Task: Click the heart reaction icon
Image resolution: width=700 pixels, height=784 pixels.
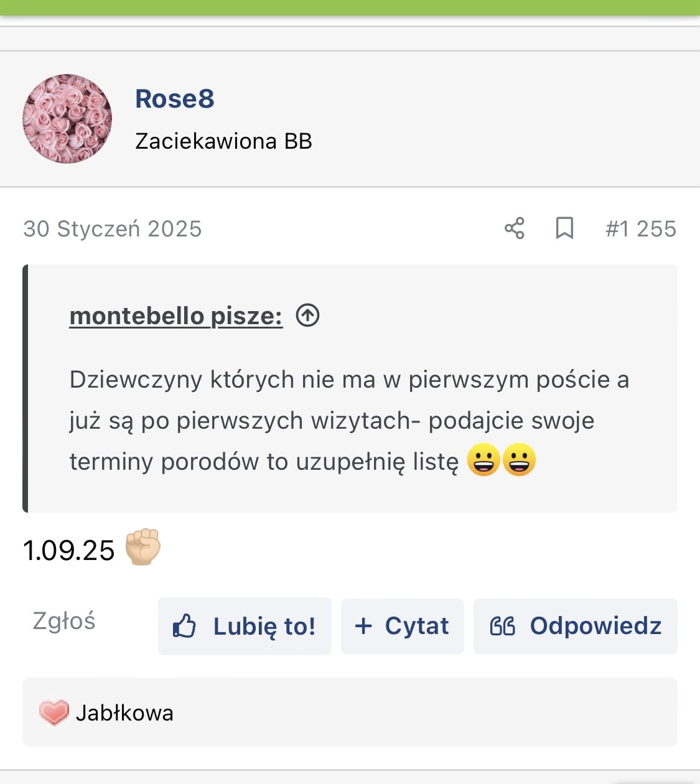Action: click(54, 712)
